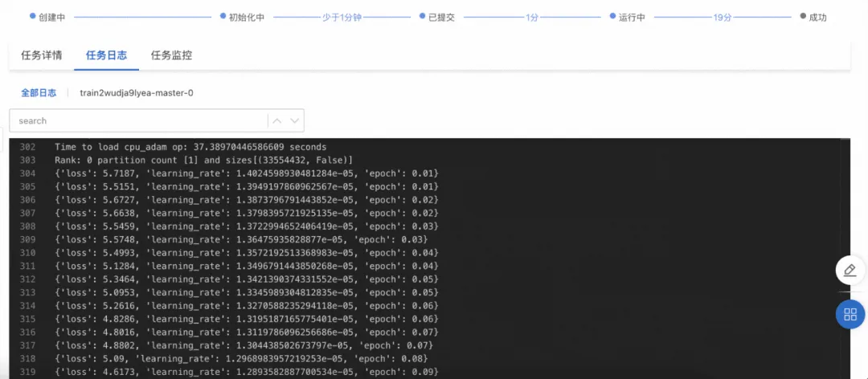868x379 pixels.
Task: Select log line with loss 5.5459
Action: 247,227
